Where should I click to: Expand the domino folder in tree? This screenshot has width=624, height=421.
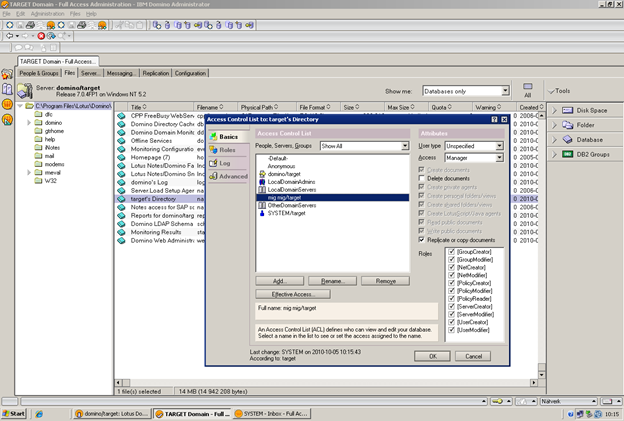(x=29, y=123)
